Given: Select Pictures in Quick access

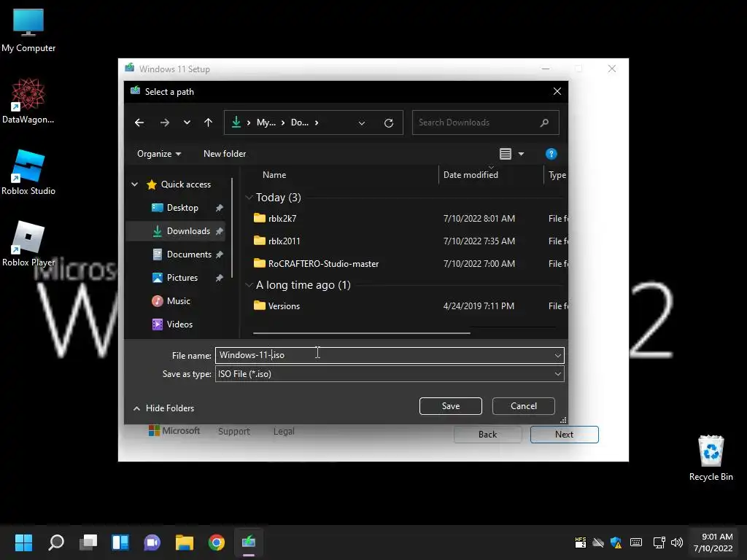Looking at the screenshot, I should pyautogui.click(x=182, y=278).
